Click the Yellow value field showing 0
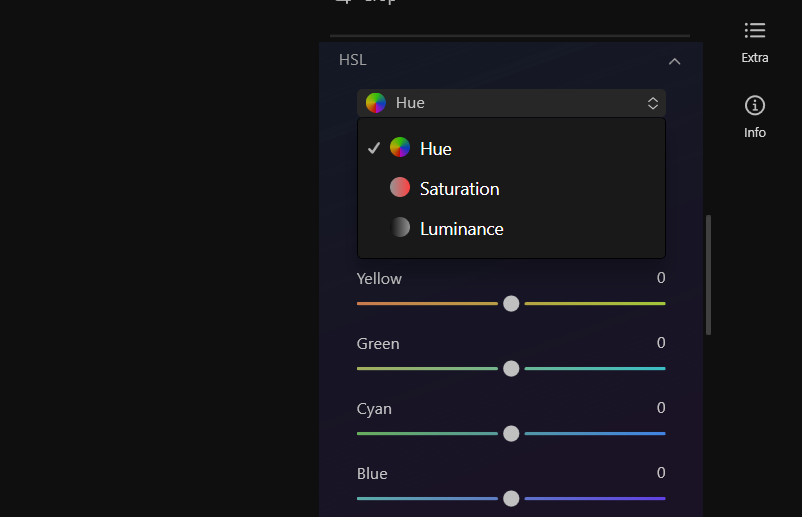Viewport: 802px width, 517px height. click(661, 278)
